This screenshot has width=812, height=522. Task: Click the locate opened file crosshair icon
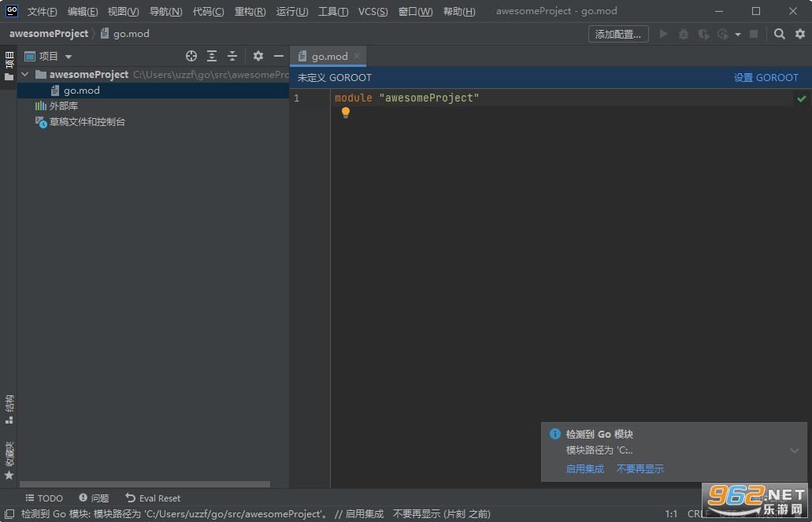(191, 56)
